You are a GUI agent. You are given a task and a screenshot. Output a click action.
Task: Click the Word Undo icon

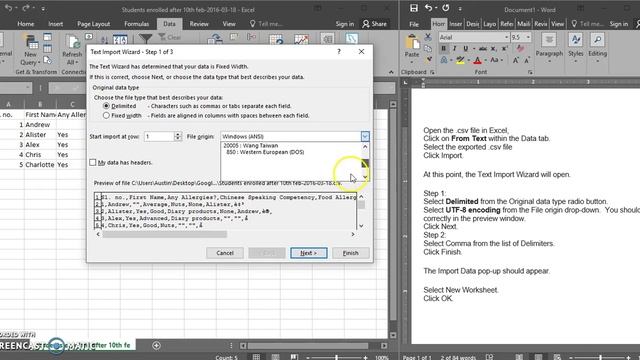(429, 8)
